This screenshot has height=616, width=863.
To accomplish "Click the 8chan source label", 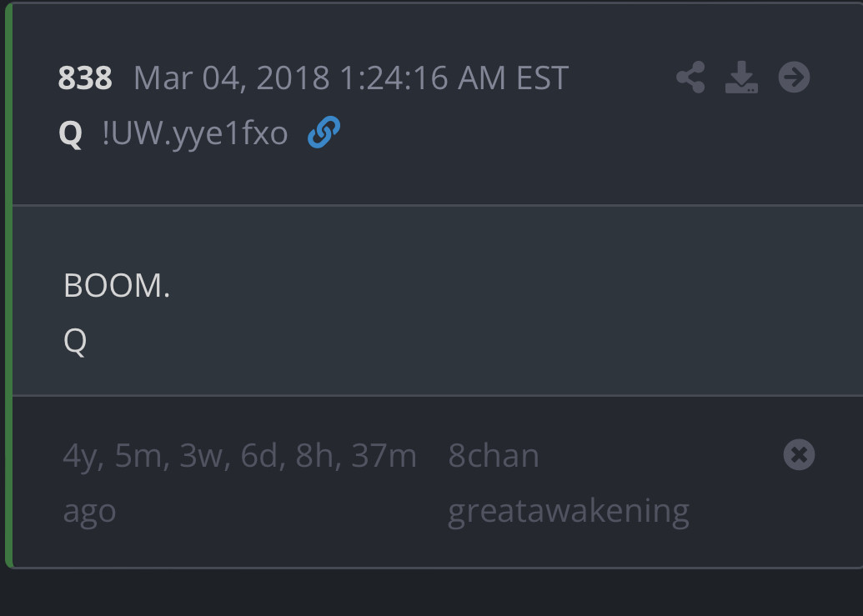I will pos(494,456).
